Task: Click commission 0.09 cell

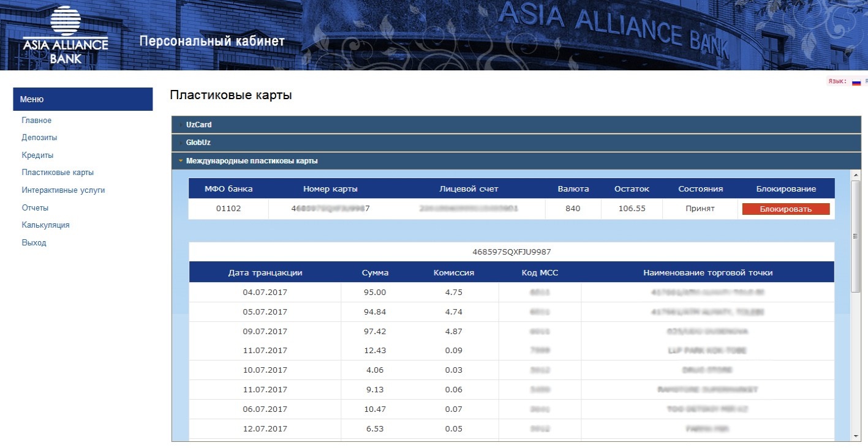Action: pos(454,351)
